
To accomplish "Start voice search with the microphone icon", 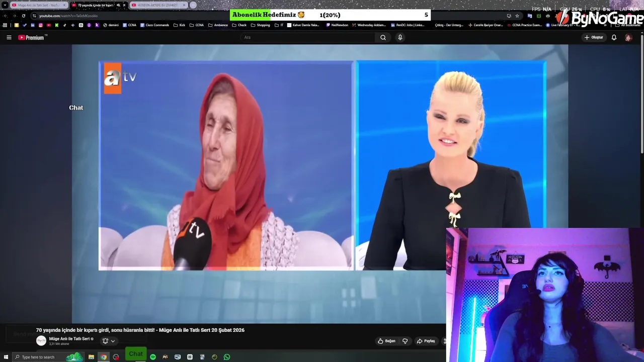I will click(400, 37).
